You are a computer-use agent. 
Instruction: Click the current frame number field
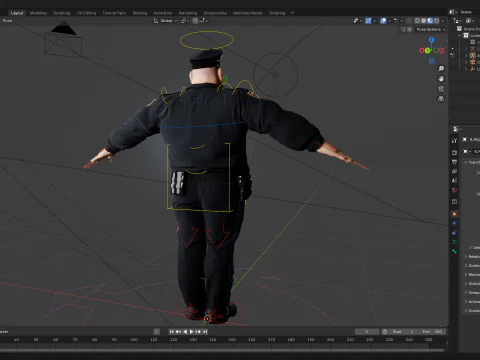367,332
